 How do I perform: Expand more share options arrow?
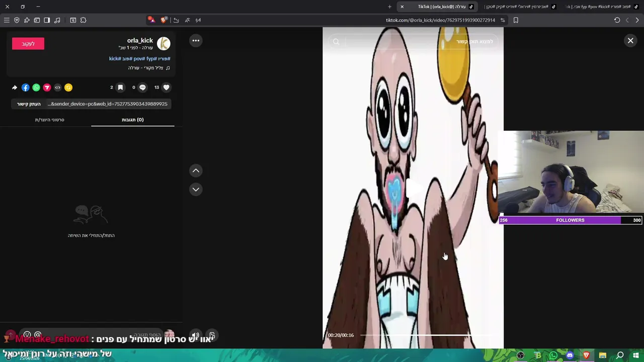[15, 87]
